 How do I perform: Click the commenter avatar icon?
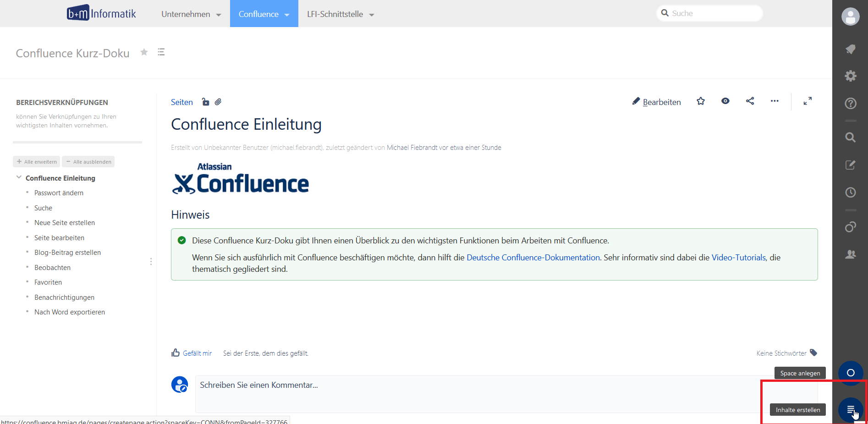pos(180,385)
